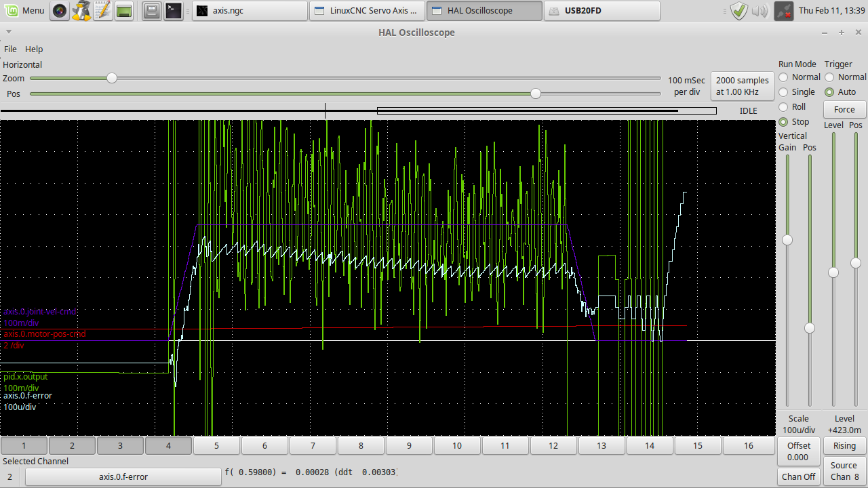Select channel 16 button
The height and width of the screenshot is (488, 868).
click(748, 445)
